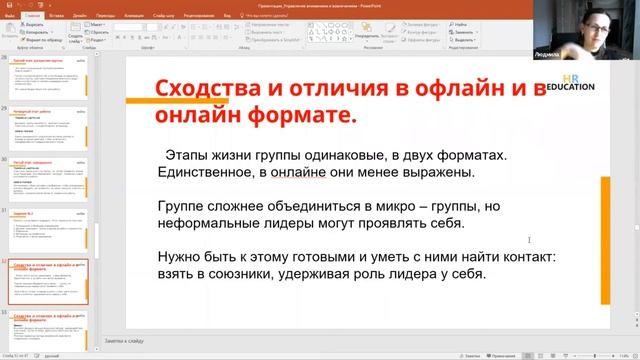
Task: Open font color picker
Action: (x=180, y=38)
